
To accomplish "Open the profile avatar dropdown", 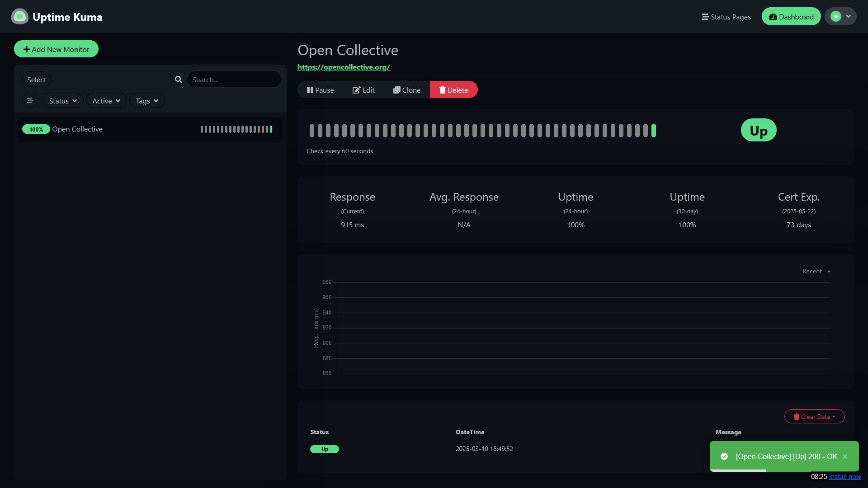I will (840, 17).
